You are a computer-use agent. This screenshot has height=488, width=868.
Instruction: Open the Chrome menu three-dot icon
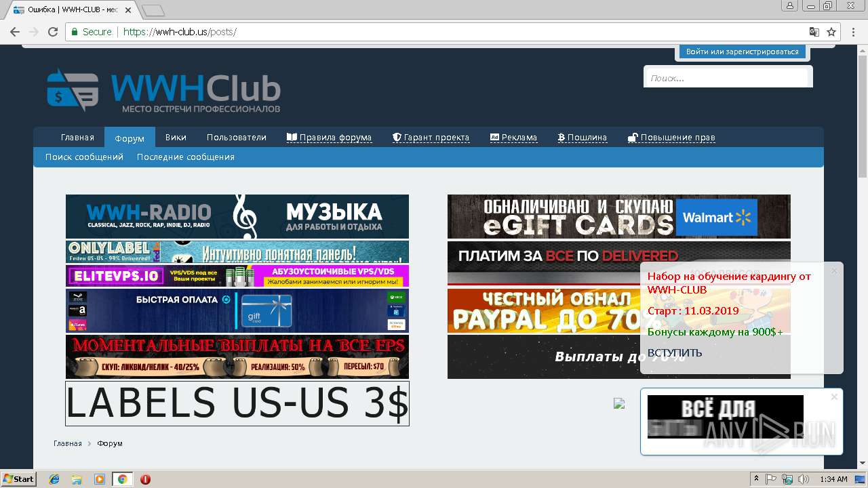point(853,32)
